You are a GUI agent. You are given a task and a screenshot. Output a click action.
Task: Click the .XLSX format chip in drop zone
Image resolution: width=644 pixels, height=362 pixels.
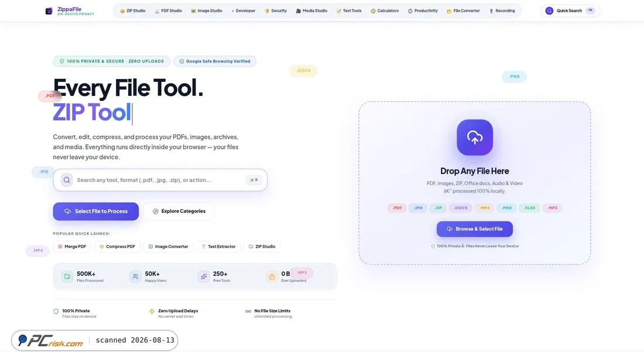[529, 208]
